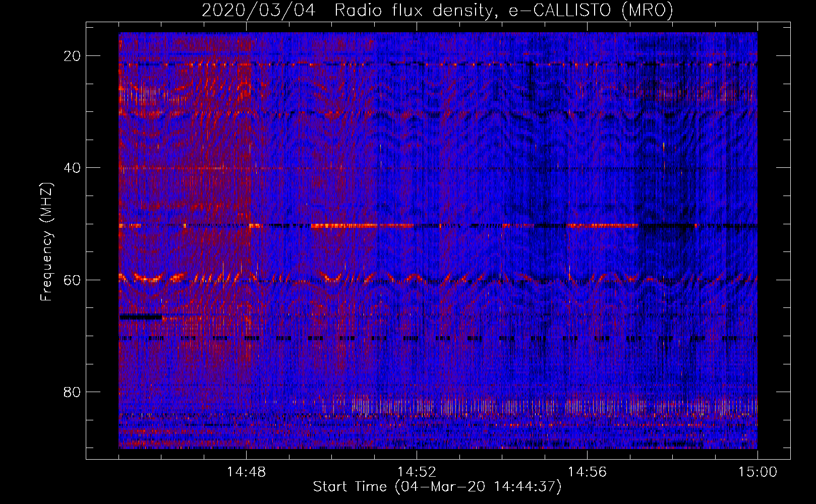Click the 40 frequency tick label
816x504 pixels.
click(72, 168)
